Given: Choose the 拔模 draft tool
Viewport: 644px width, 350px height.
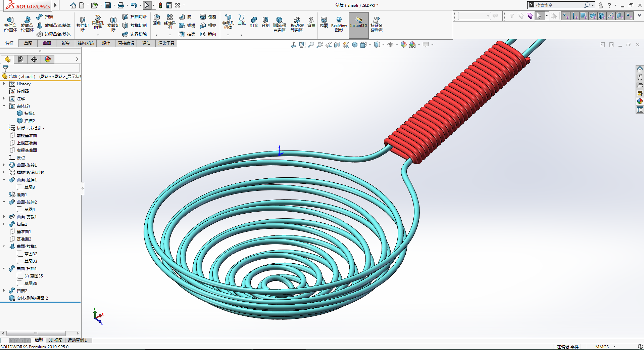Looking at the screenshot, I should point(187,25).
